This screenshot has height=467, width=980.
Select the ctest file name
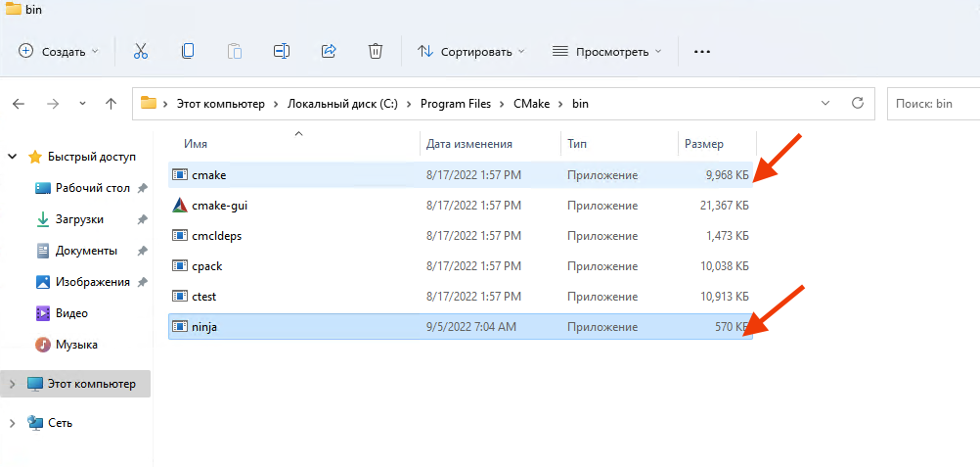pos(204,296)
